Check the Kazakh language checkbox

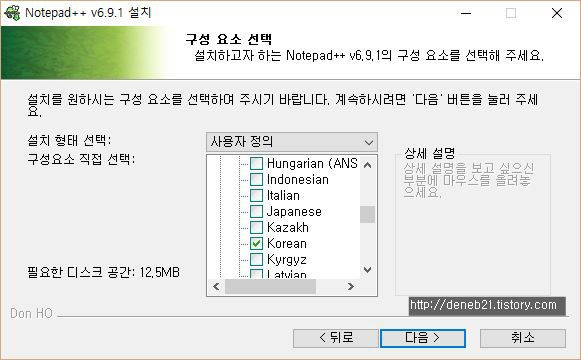pos(256,227)
